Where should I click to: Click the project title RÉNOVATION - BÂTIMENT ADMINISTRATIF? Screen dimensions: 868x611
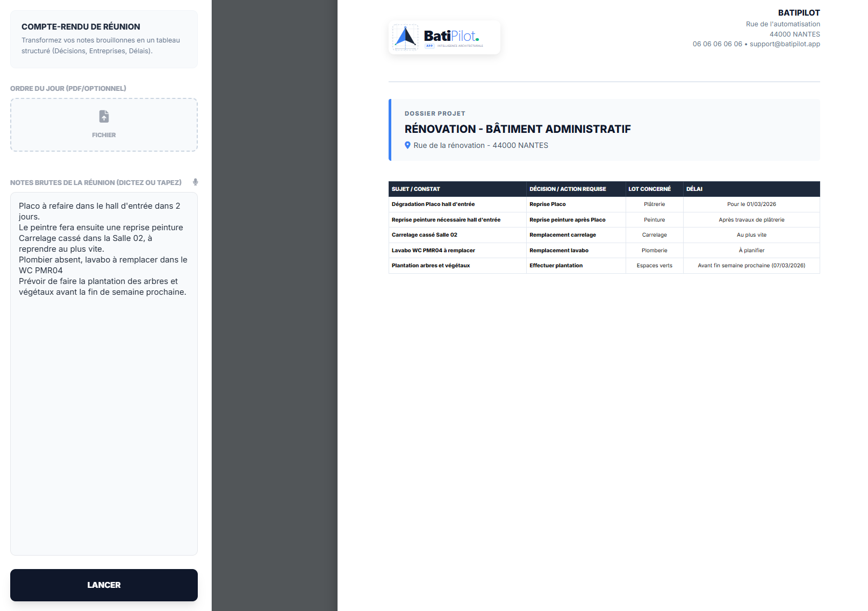click(518, 129)
